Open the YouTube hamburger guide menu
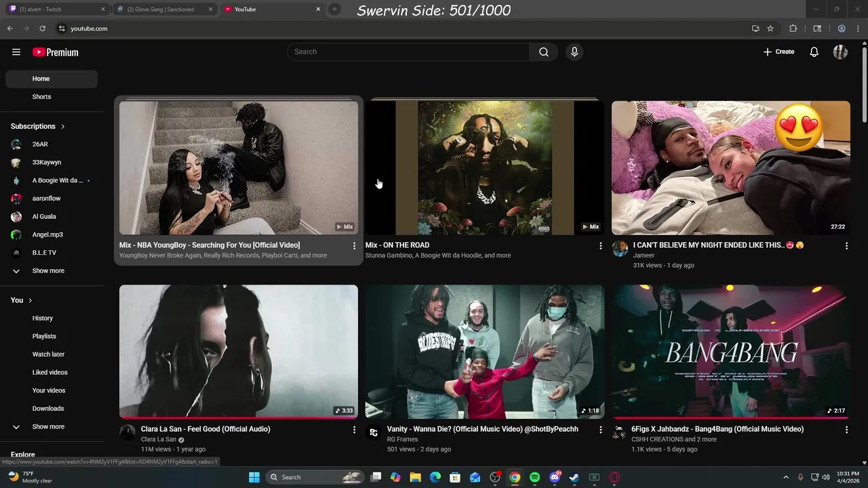This screenshot has width=868, height=488. tap(16, 52)
